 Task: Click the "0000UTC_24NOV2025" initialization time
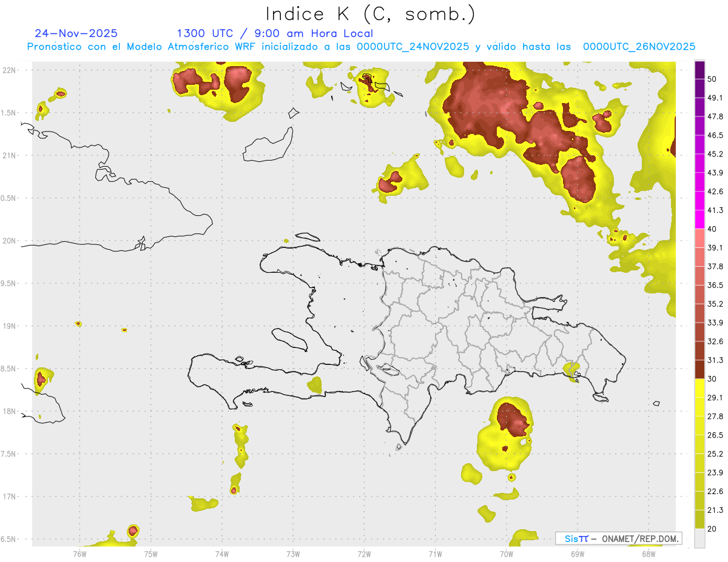[x=413, y=47]
